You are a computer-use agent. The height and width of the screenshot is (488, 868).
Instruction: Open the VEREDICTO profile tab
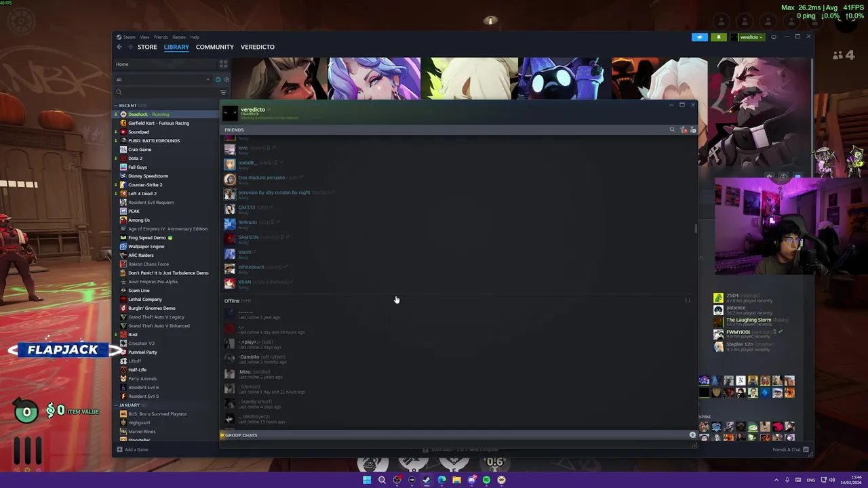pos(258,47)
